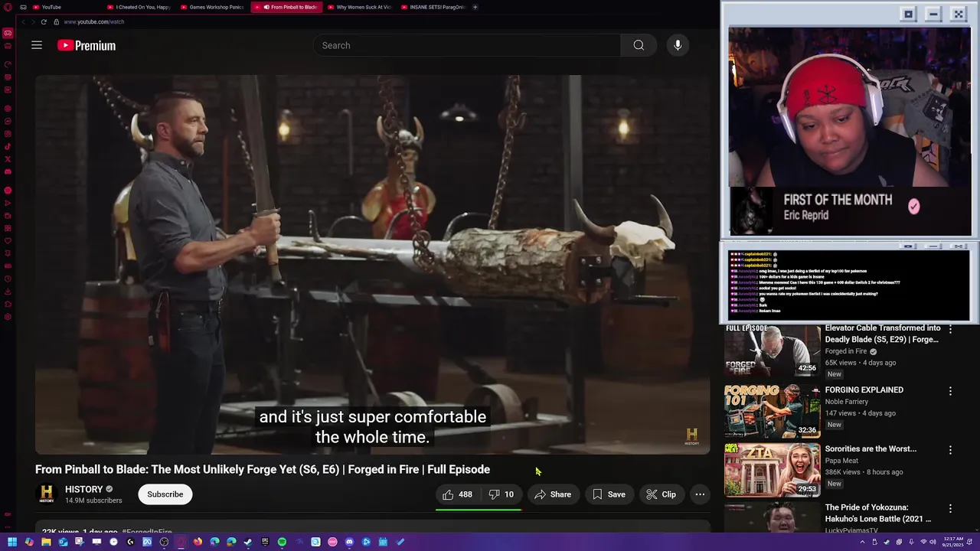
Task: Reload the page with refresh icon
Action: [44, 21]
